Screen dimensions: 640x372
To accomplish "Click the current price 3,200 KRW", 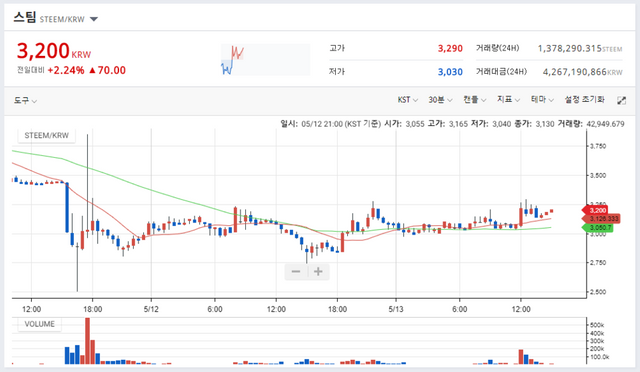I will pos(53,51).
